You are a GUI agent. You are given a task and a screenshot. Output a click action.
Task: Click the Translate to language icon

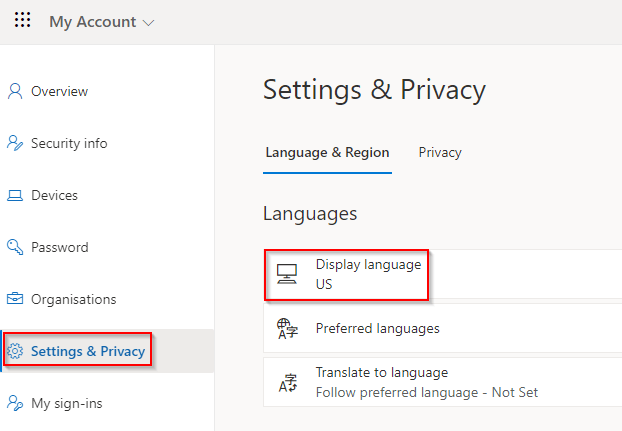287,382
